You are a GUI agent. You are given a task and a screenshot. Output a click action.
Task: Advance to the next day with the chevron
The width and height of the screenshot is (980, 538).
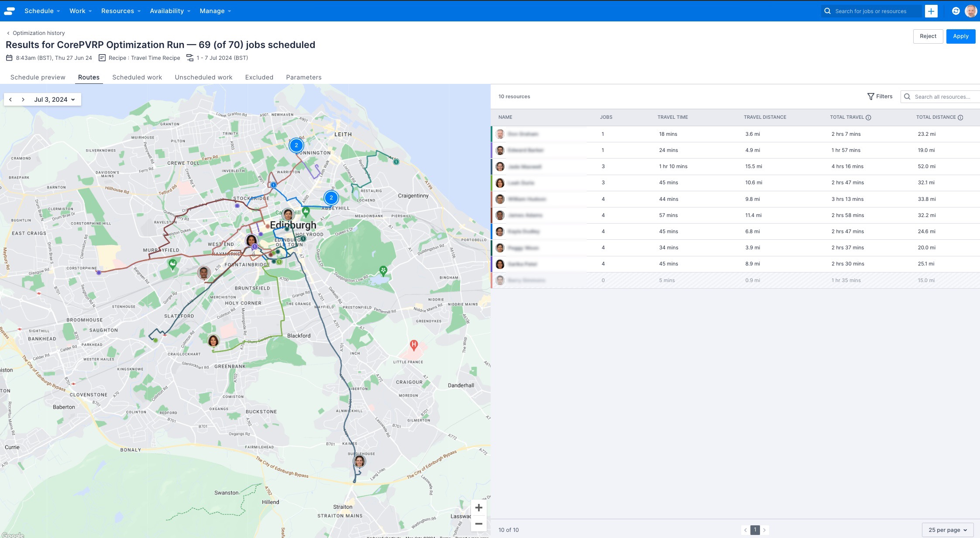tap(23, 99)
